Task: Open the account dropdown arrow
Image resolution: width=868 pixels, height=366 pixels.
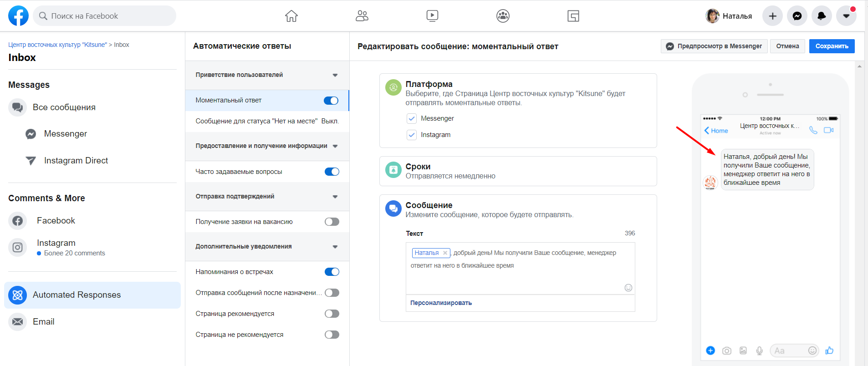Action: pyautogui.click(x=846, y=16)
